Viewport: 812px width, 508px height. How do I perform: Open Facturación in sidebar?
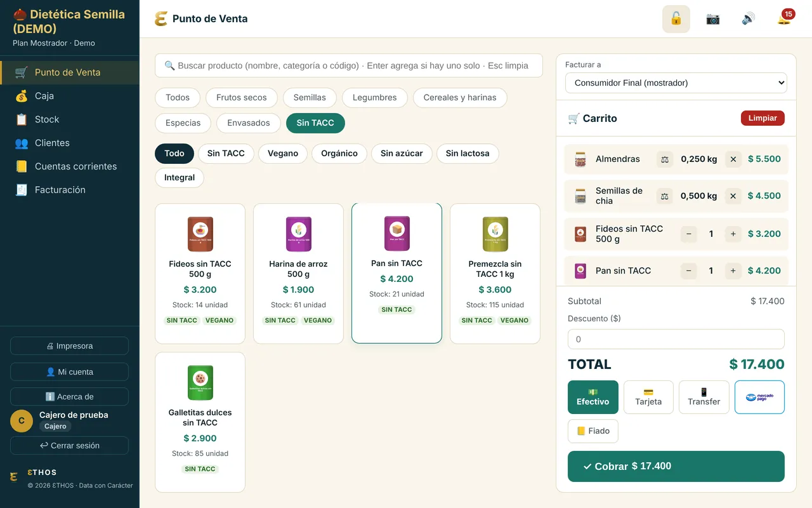pyautogui.click(x=70, y=190)
